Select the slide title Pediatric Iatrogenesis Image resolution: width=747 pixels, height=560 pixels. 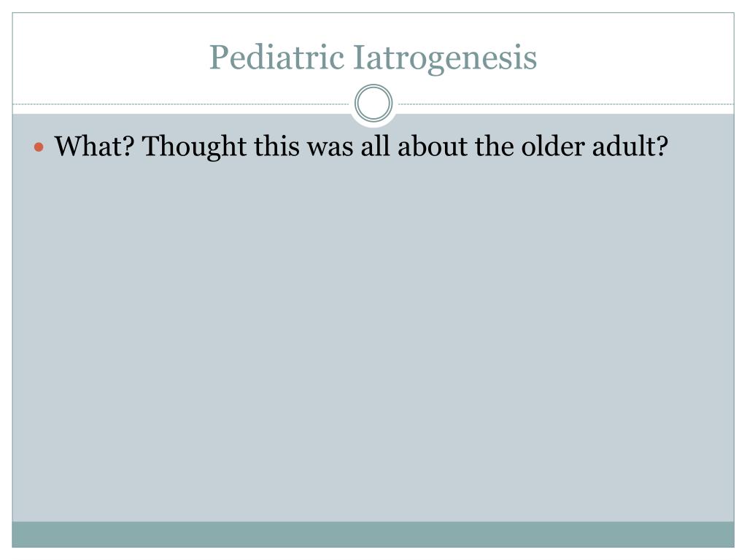pos(373,58)
